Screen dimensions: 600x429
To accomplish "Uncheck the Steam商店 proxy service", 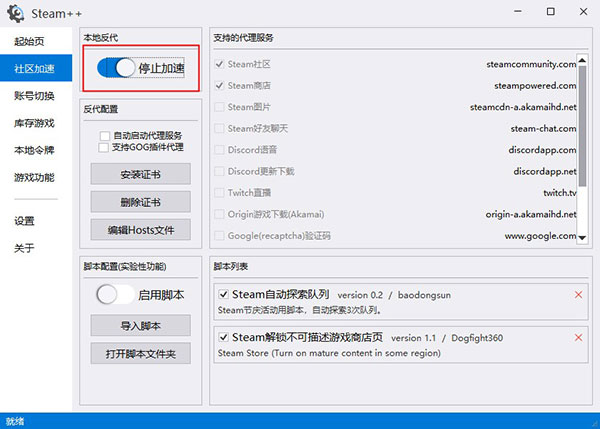I will point(219,85).
